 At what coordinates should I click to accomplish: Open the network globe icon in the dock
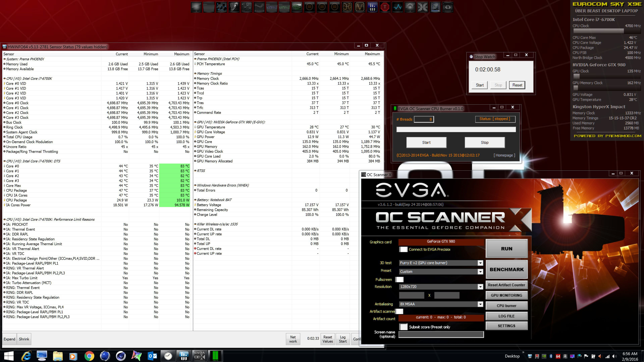pos(221,7)
